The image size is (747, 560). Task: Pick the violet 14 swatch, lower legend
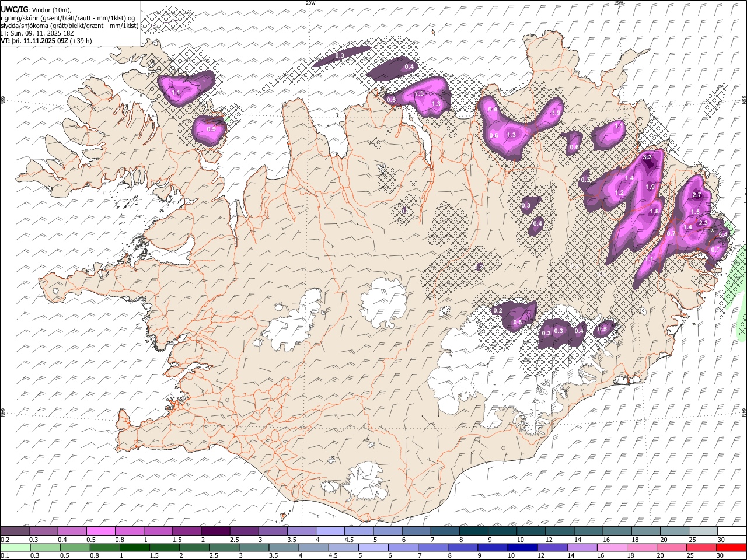(582, 547)
